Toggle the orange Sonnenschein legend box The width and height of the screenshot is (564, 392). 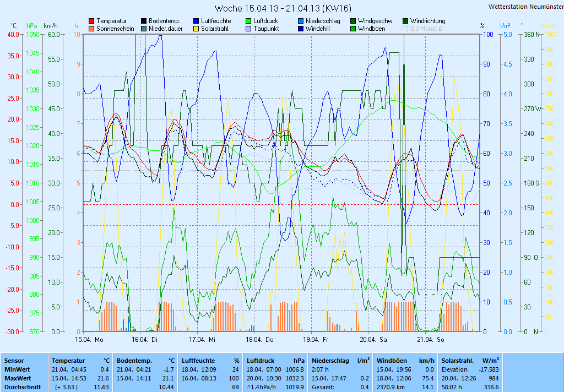[x=91, y=29]
